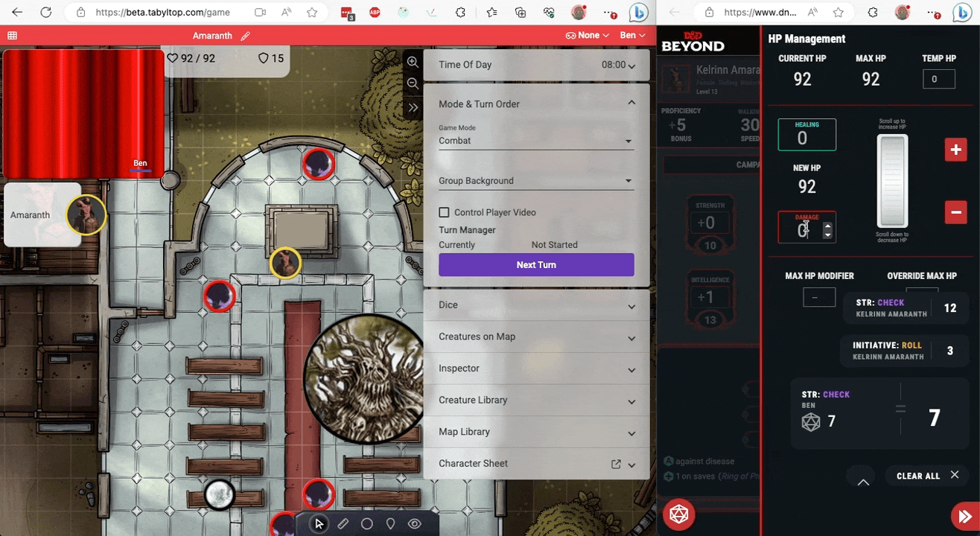
Task: Expand the Creatures on Map section
Action: click(x=536, y=336)
